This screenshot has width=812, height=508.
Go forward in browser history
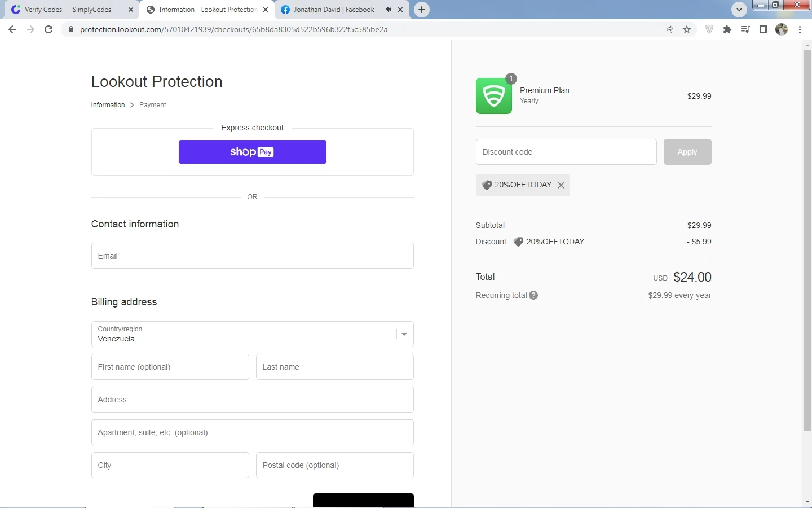point(30,29)
